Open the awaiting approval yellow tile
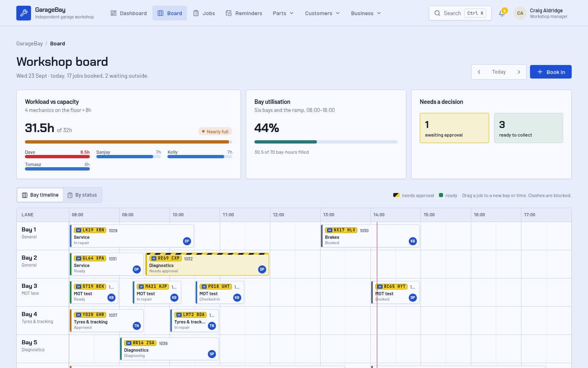 pyautogui.click(x=454, y=128)
